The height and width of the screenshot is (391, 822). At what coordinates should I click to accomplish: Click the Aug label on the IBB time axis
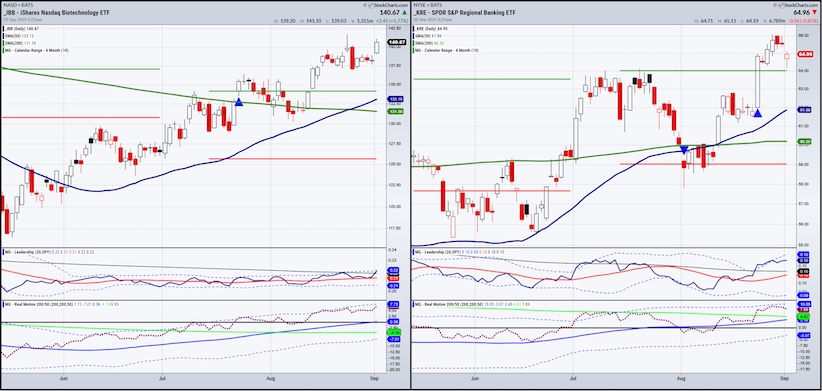[271, 377]
